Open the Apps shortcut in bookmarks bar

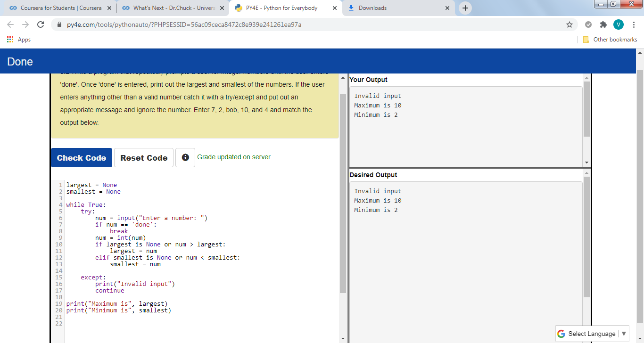point(19,40)
